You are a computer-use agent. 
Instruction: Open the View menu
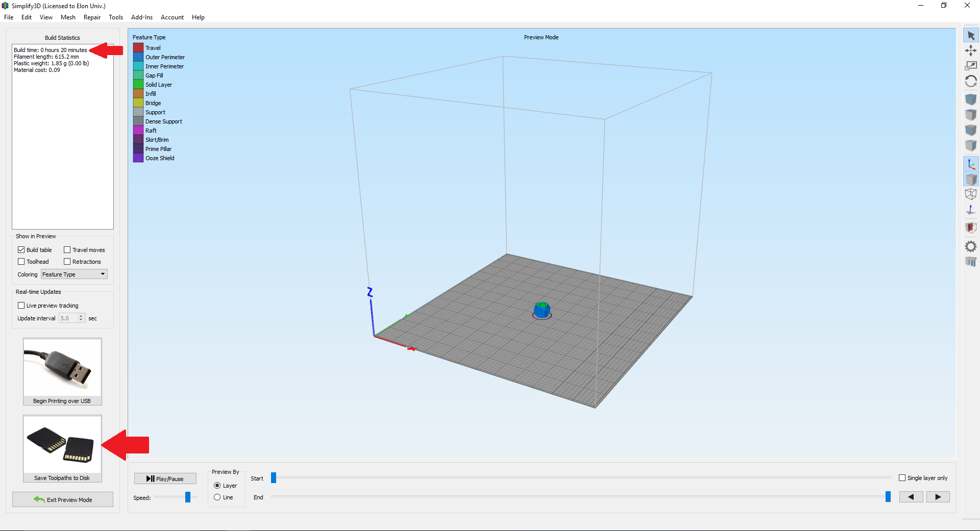click(46, 17)
